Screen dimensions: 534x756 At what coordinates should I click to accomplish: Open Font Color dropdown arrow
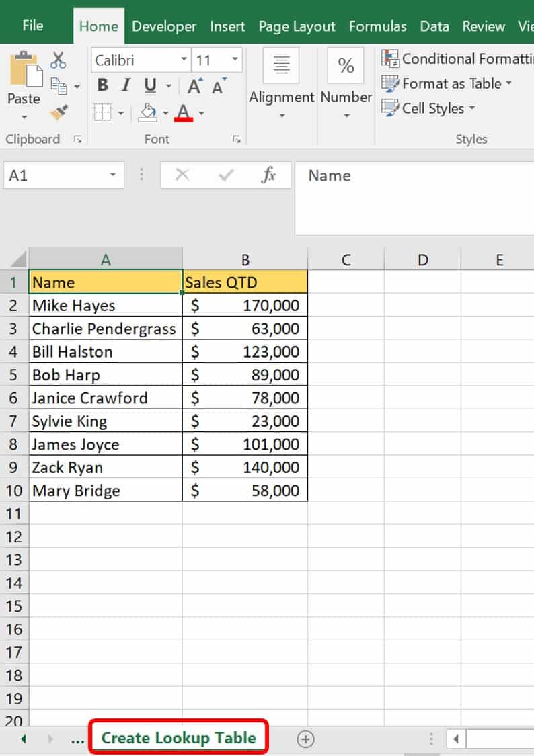coord(202,114)
